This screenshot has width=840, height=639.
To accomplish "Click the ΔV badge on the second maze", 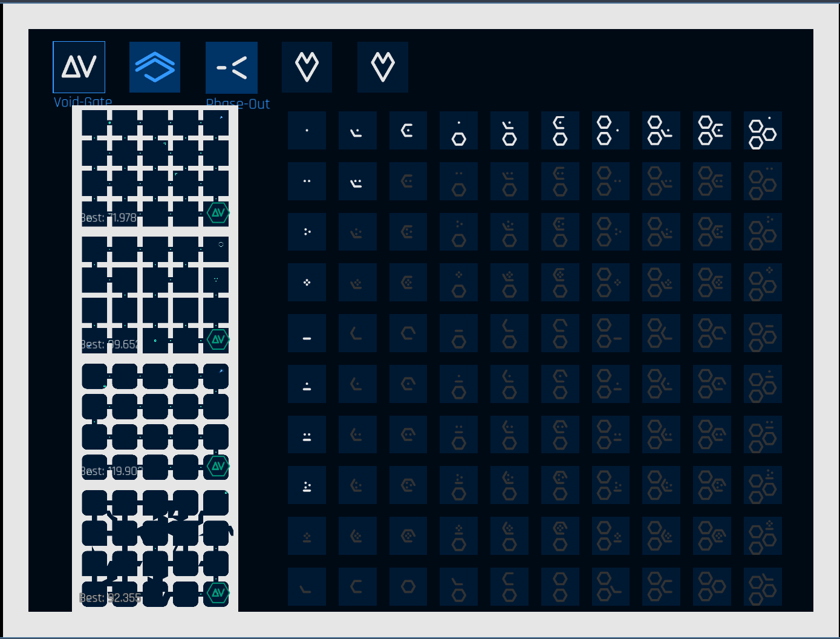I will click(218, 339).
